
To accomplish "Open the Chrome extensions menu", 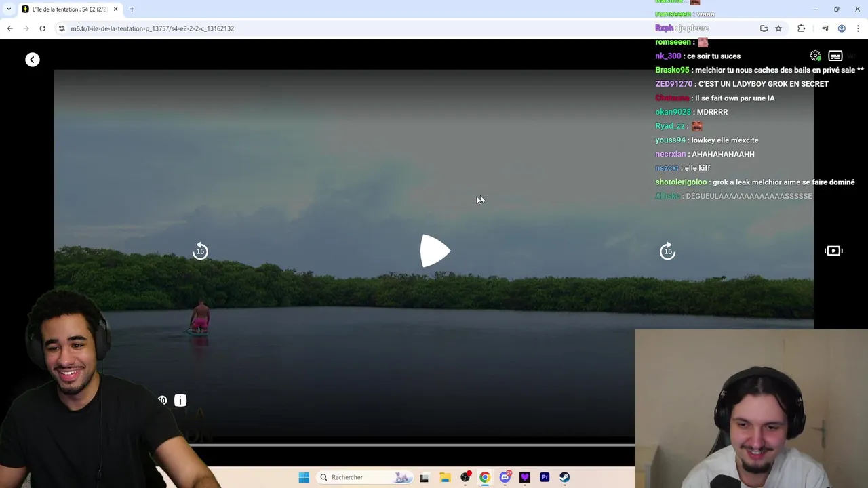I will pos(802,28).
